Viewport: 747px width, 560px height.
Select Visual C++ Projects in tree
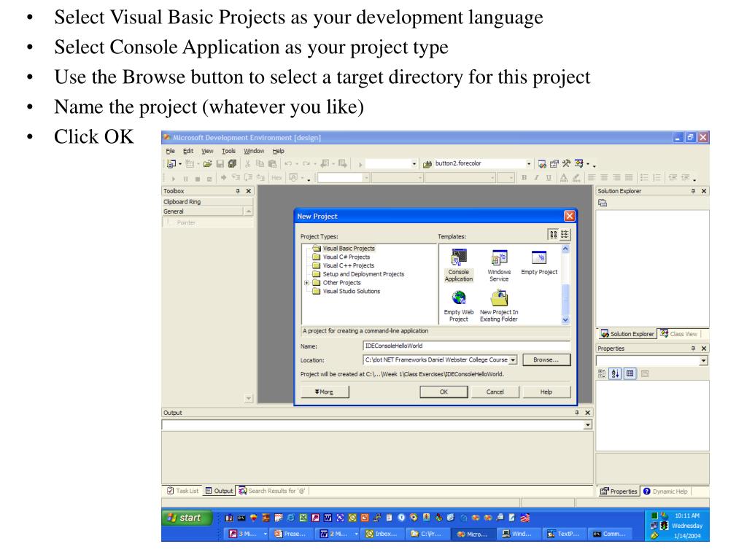(349, 265)
